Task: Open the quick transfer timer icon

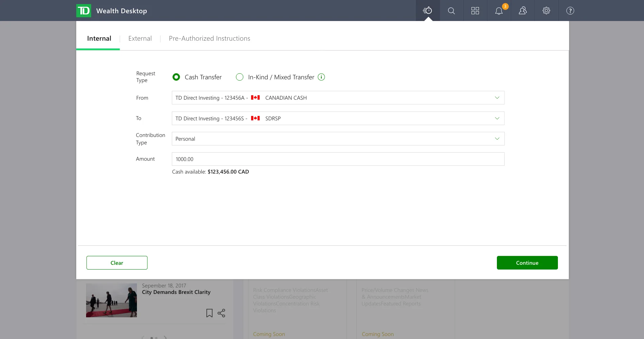Action: (428, 11)
